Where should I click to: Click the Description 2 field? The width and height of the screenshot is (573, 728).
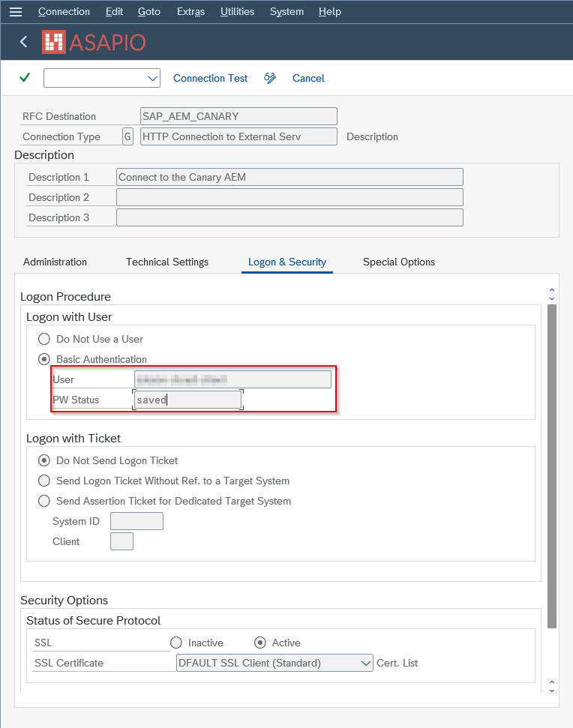tap(289, 197)
